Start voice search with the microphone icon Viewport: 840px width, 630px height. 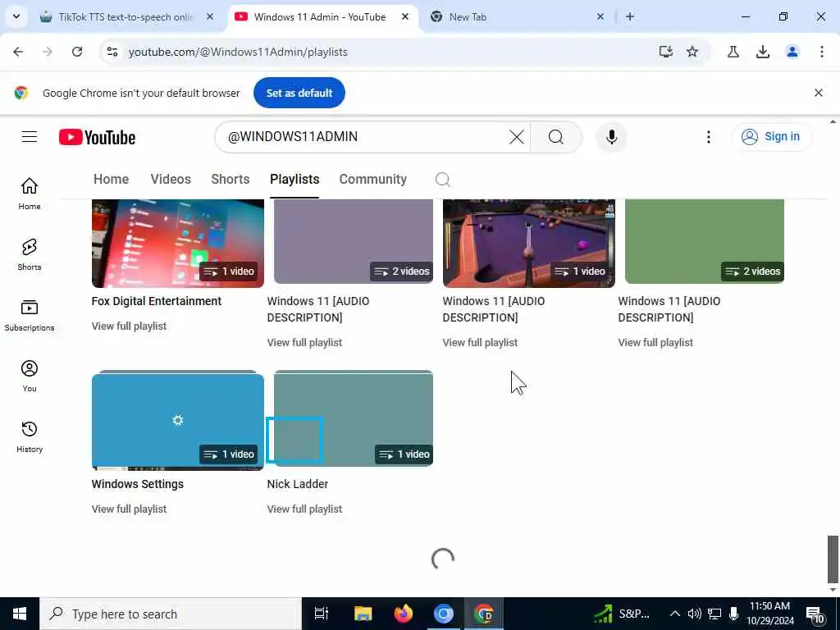coord(611,137)
